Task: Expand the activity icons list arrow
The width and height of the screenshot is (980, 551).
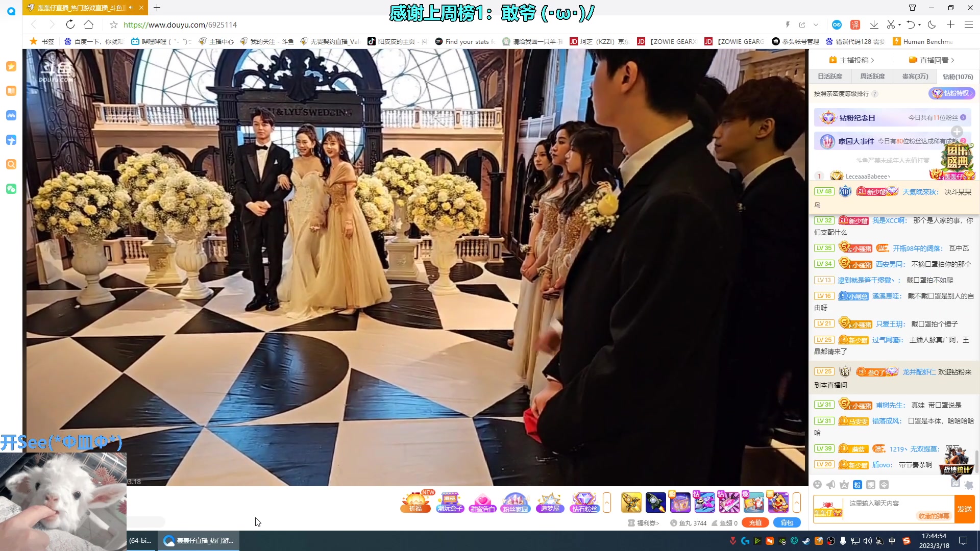Action: coord(607,503)
